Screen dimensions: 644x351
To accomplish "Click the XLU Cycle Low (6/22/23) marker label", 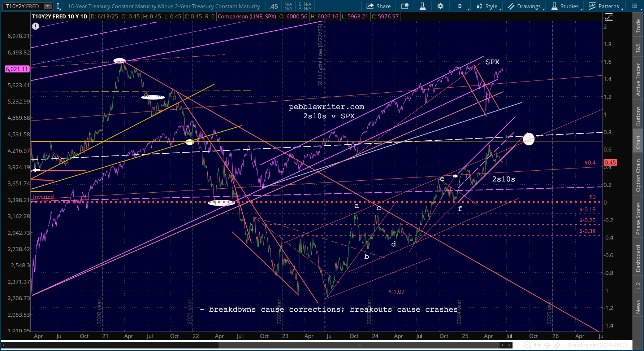I will click(320, 54).
